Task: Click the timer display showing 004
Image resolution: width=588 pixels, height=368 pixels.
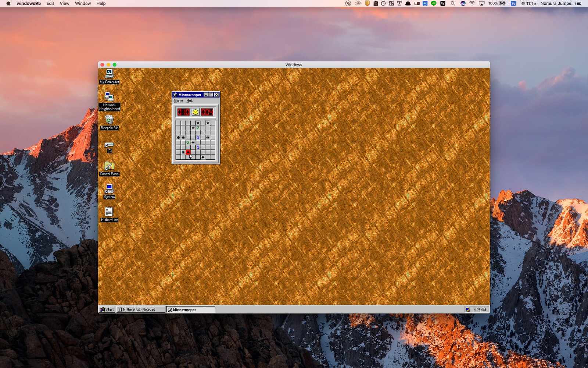Action: pos(207,112)
